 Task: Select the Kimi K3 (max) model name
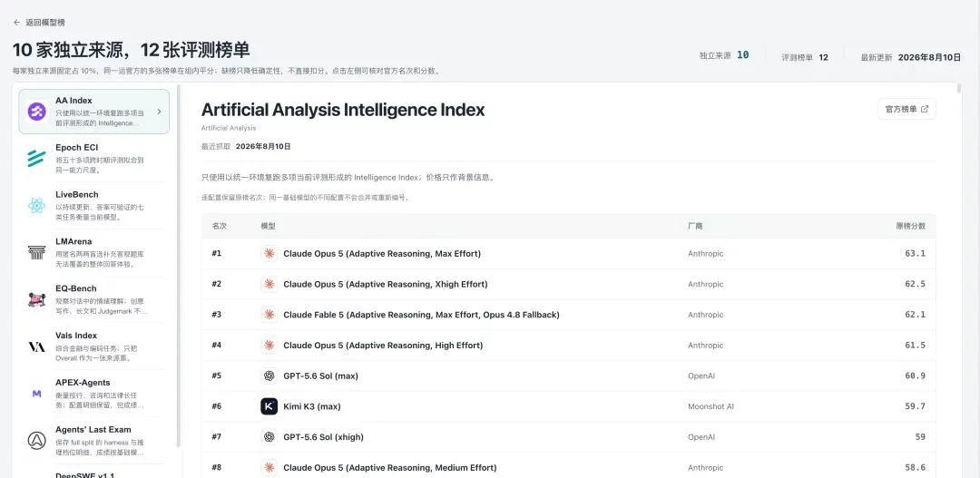(x=312, y=406)
